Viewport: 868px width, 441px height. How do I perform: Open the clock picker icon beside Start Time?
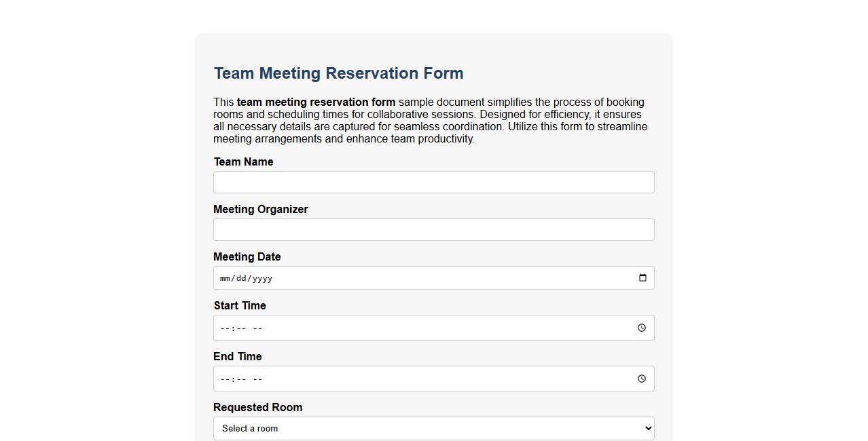click(641, 328)
